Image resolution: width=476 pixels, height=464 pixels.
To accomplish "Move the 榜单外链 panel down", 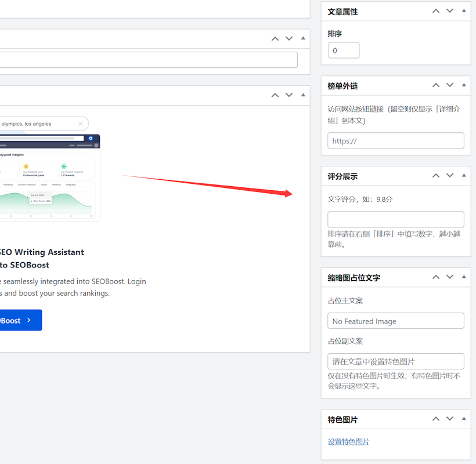I will (449, 85).
